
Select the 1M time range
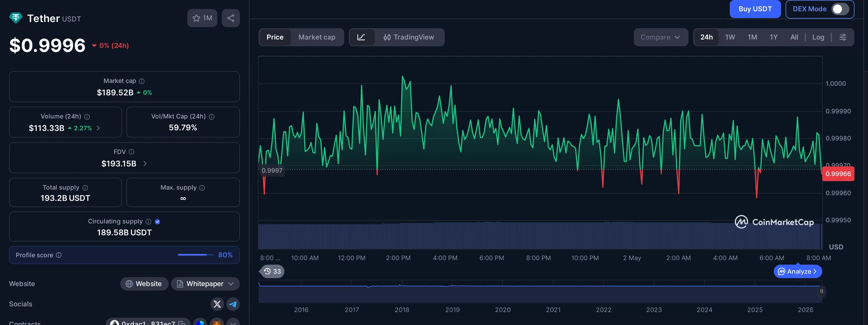[752, 37]
